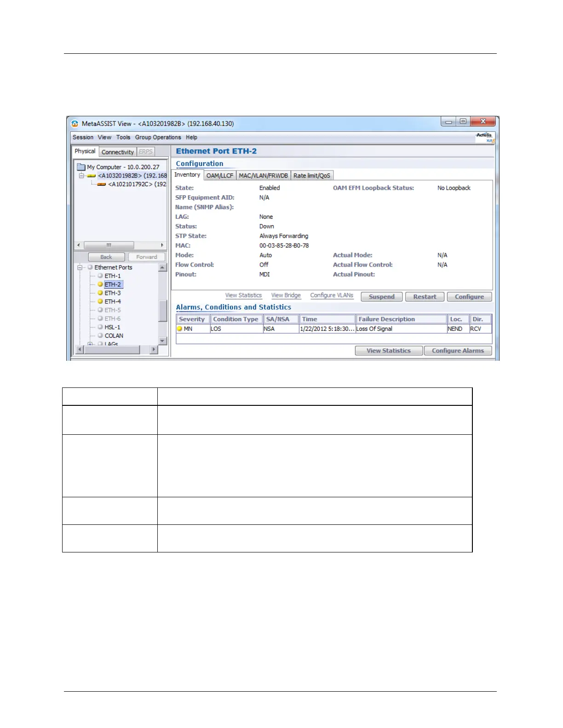Expand the LAGs tree node
The height and width of the screenshot is (728, 563).
click(90, 344)
